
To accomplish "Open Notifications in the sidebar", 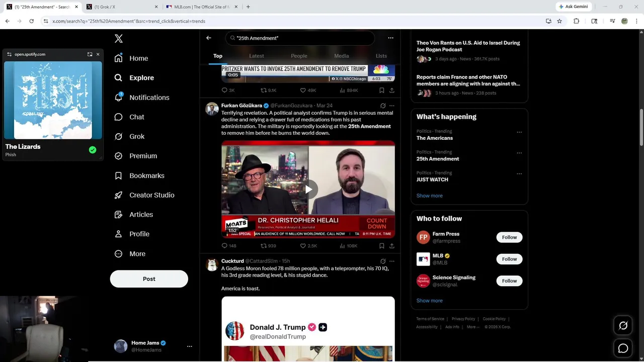I will click(142, 98).
